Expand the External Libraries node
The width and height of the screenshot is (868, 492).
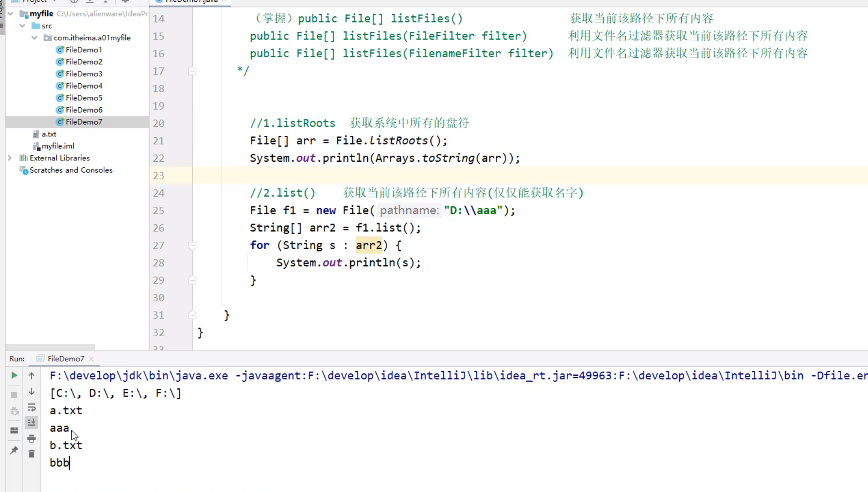10,158
